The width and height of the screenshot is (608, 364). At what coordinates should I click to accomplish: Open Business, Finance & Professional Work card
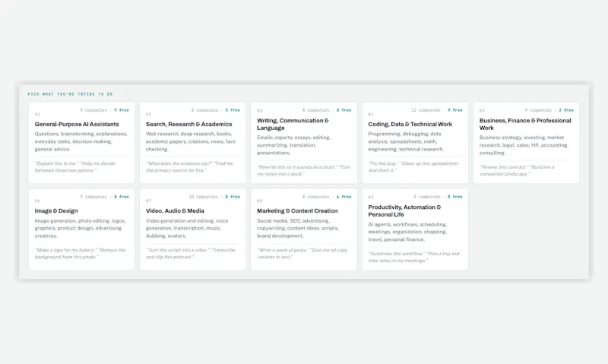point(526,143)
